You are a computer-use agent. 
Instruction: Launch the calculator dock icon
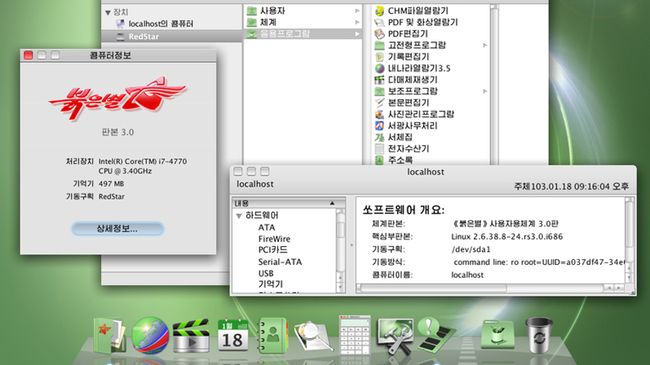(x=354, y=334)
